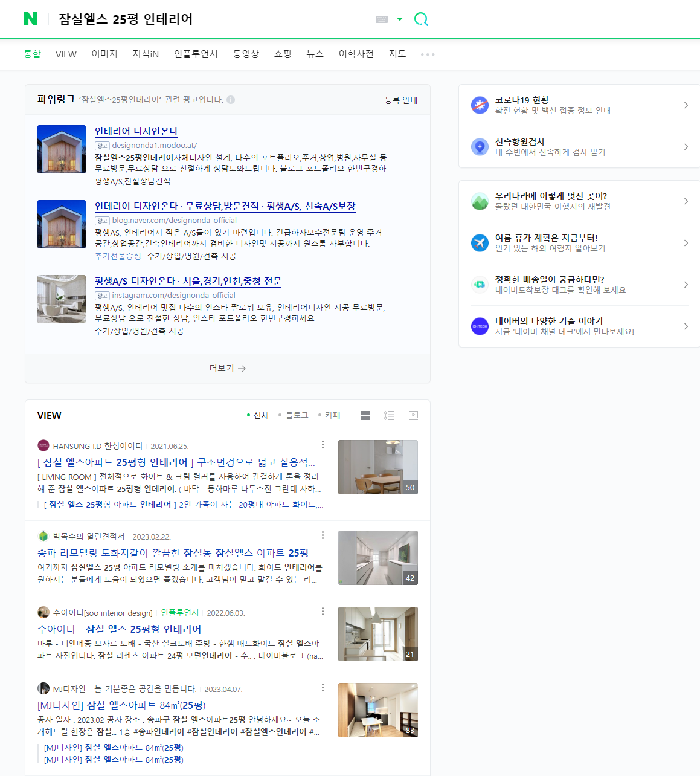
Task: Click the 인플루언서 badge on 수아이디
Action: pyautogui.click(x=180, y=613)
